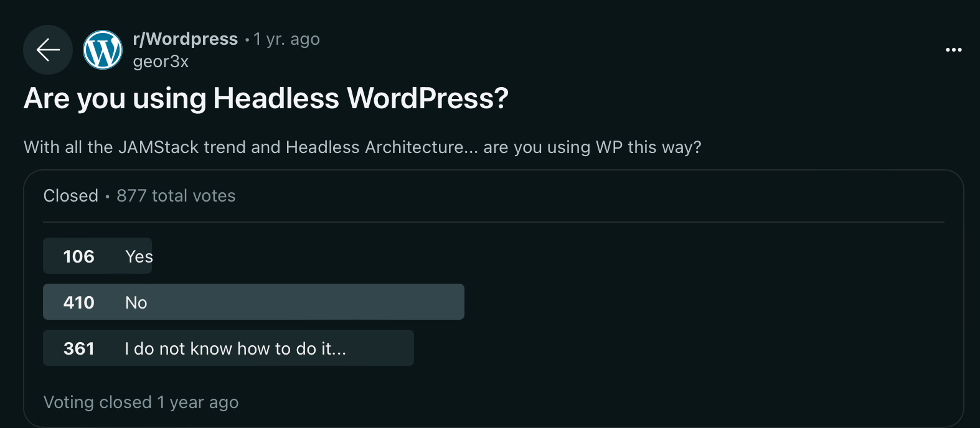Click the back arrow button
Image resolution: width=980 pixels, height=428 pixels.
pyautogui.click(x=48, y=50)
